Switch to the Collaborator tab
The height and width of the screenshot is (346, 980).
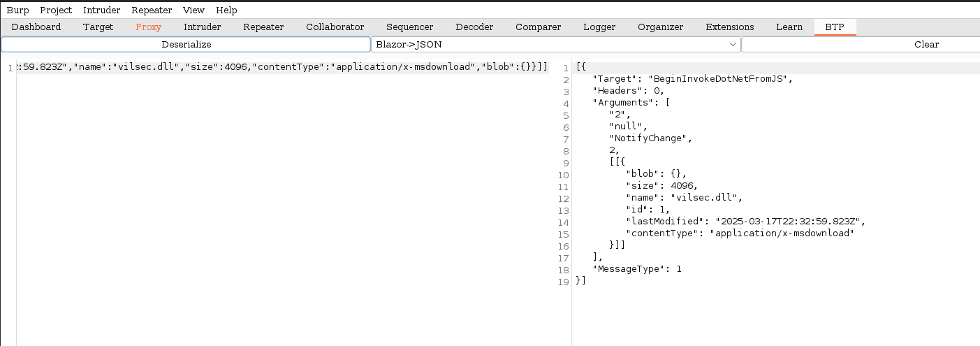pos(335,27)
